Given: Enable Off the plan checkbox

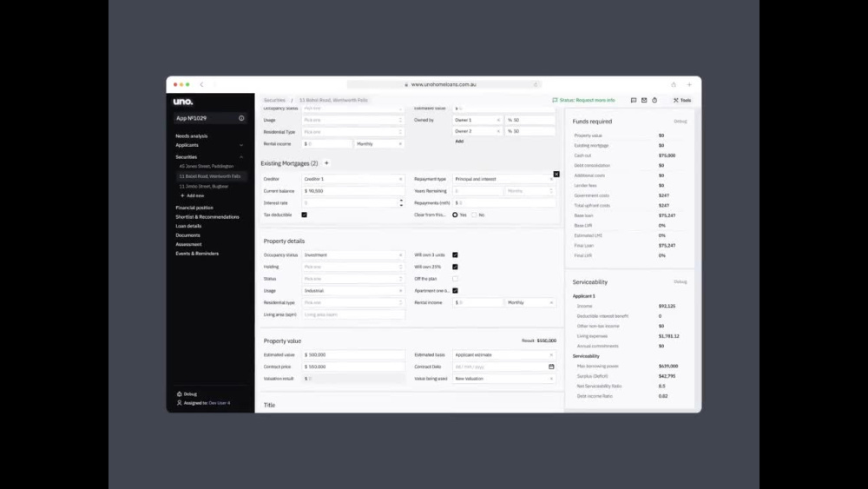Looking at the screenshot, I should click(x=455, y=279).
